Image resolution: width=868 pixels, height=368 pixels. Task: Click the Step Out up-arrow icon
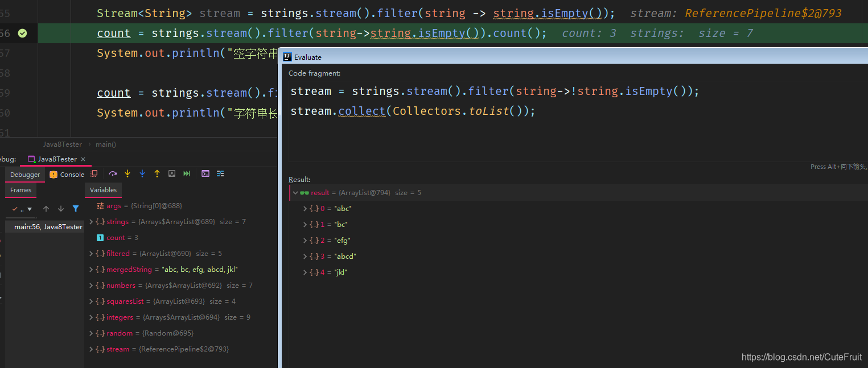coord(157,173)
